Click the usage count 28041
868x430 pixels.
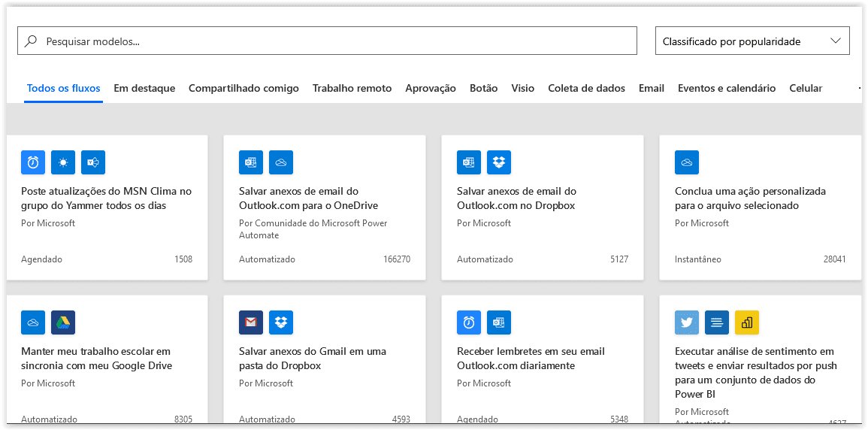[x=835, y=259]
